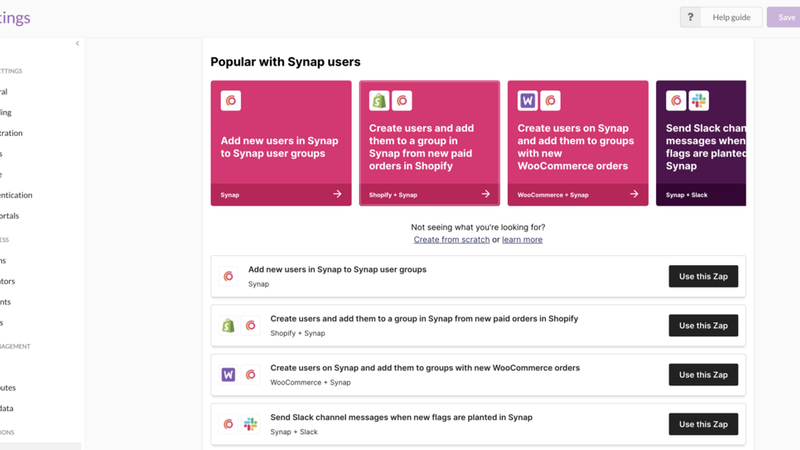Click the 'Create from scratch' link
Viewport: 800px width, 450px height.
(452, 240)
